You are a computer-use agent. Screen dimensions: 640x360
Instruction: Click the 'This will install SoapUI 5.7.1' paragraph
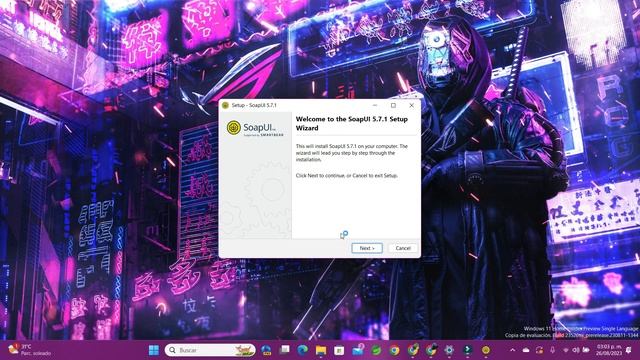click(x=351, y=153)
